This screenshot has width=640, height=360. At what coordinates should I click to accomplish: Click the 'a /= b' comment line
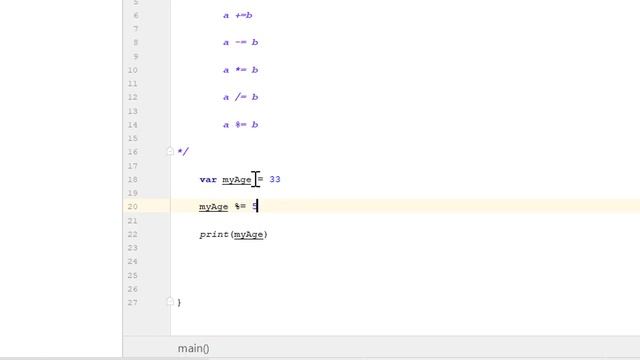[240, 97]
